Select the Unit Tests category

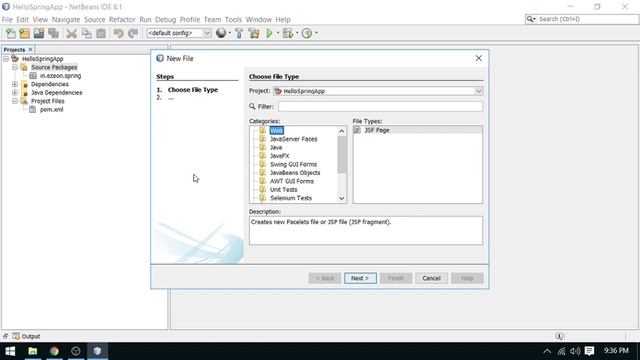283,190
